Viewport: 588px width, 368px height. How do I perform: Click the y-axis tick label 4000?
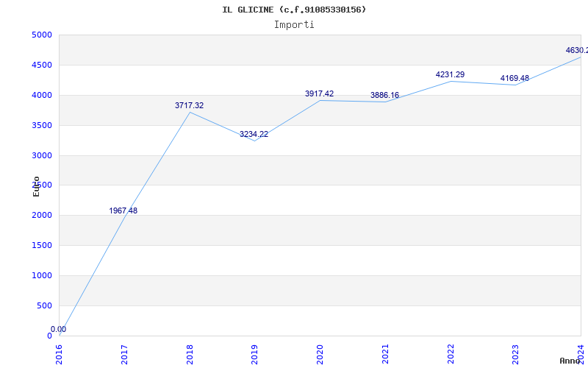(42, 96)
